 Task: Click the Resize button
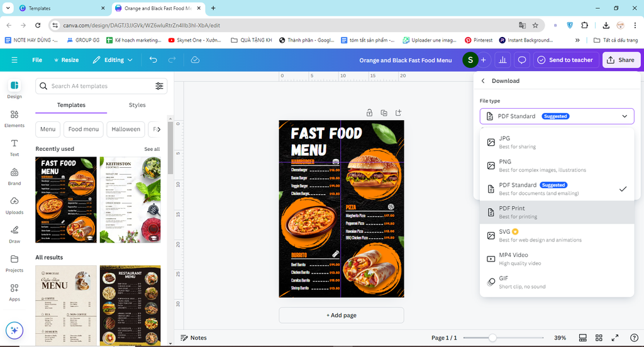point(66,60)
